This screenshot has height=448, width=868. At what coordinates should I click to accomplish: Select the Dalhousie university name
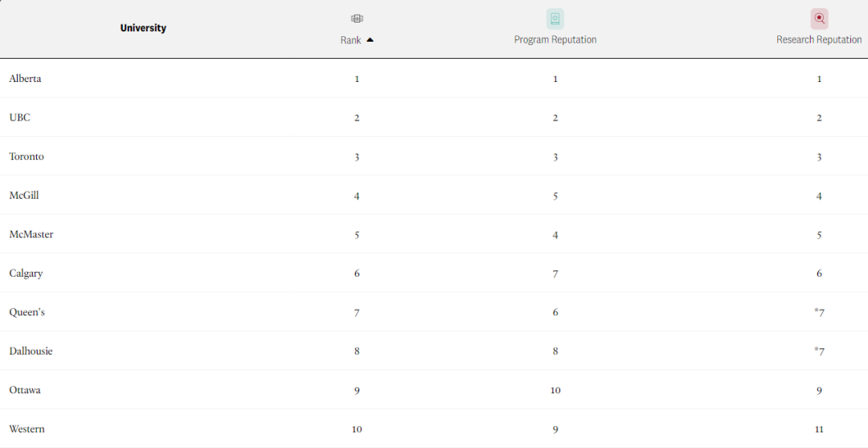pos(31,351)
